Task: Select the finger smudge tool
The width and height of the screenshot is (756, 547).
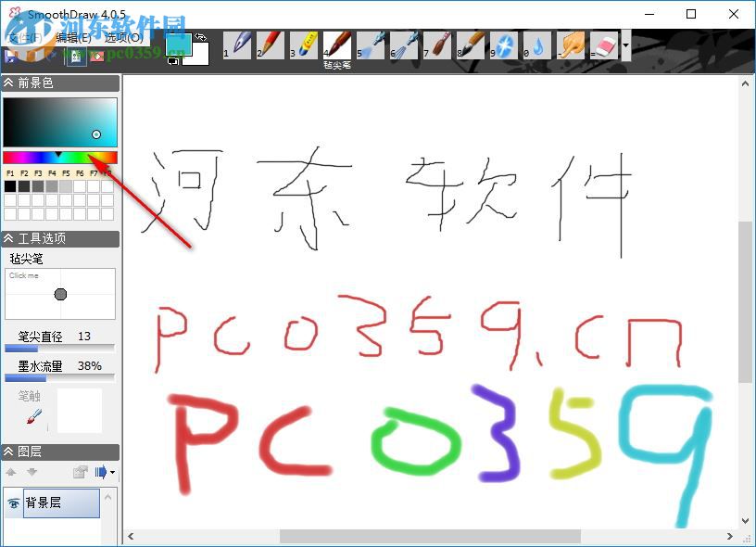Action: pyautogui.click(x=569, y=44)
